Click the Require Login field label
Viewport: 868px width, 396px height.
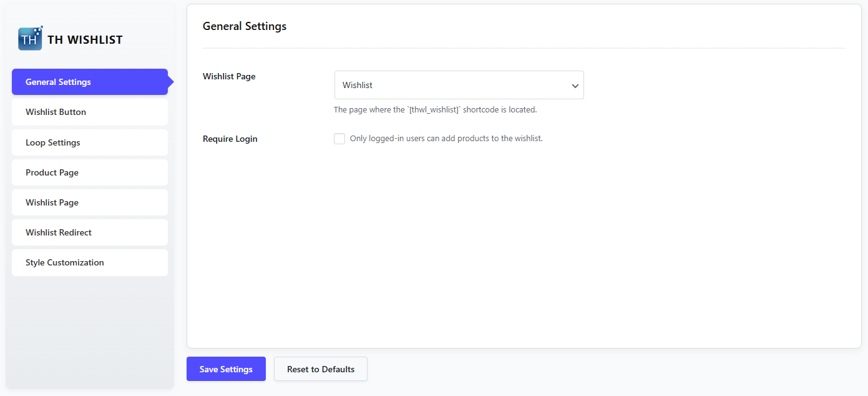(230, 139)
